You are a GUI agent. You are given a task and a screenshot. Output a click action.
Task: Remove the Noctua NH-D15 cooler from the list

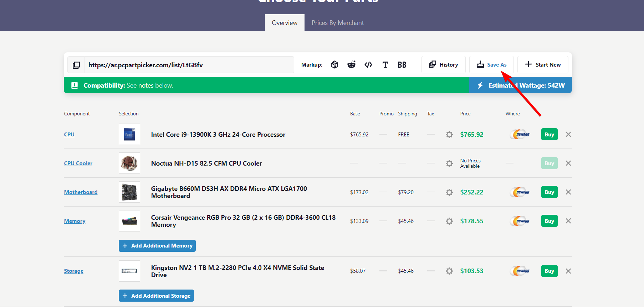[568, 163]
